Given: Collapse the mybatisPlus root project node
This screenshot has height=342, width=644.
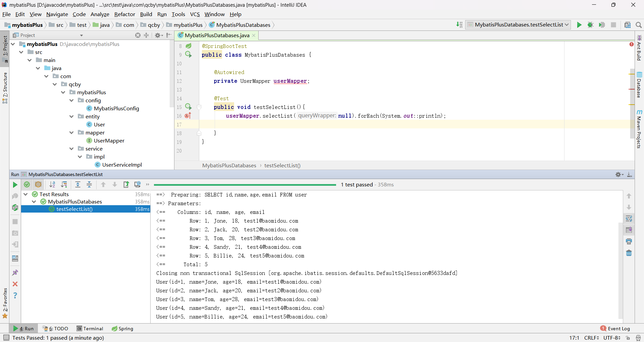Looking at the screenshot, I should tap(13, 44).
